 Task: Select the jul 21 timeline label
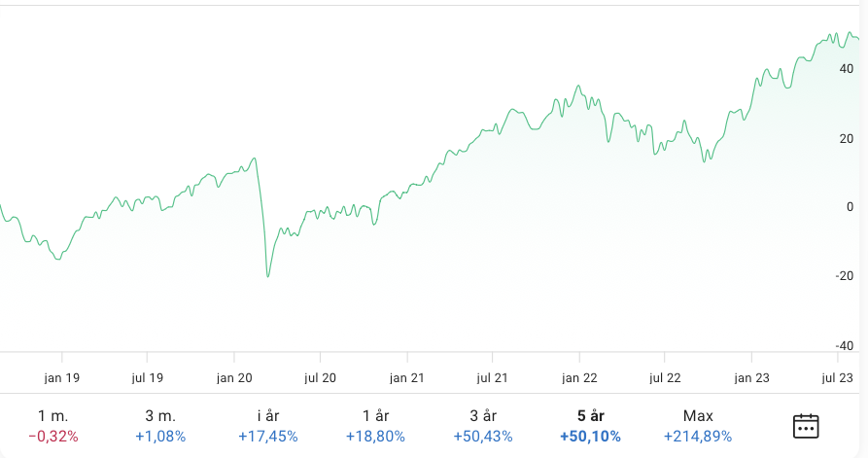coord(494,377)
